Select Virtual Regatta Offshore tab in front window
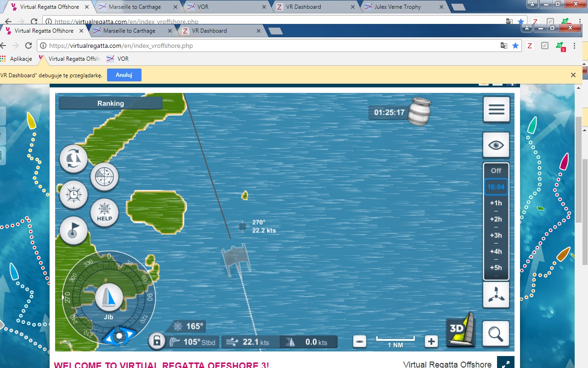The image size is (588, 368). point(44,31)
